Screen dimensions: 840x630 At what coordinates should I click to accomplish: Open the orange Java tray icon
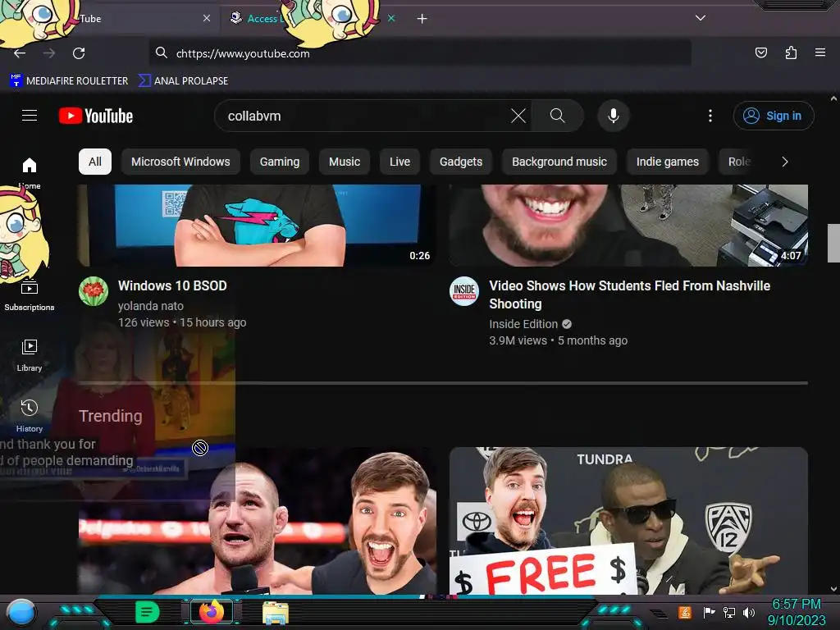(685, 612)
